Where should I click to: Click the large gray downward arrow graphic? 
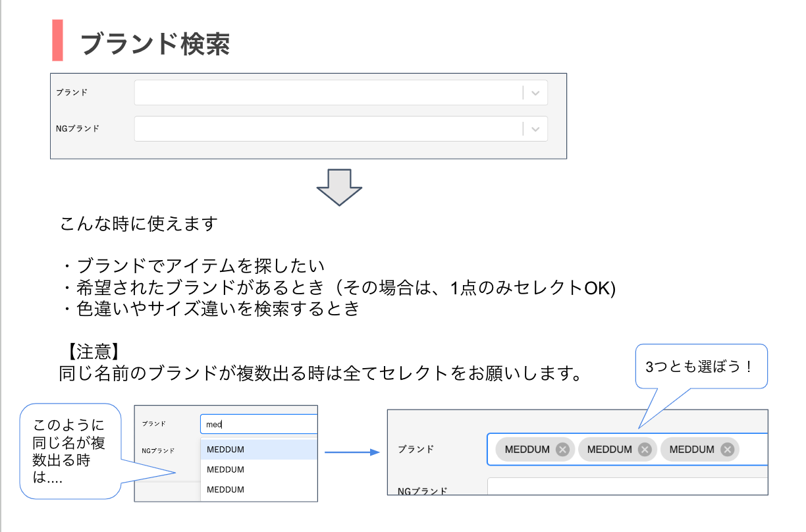point(339,188)
